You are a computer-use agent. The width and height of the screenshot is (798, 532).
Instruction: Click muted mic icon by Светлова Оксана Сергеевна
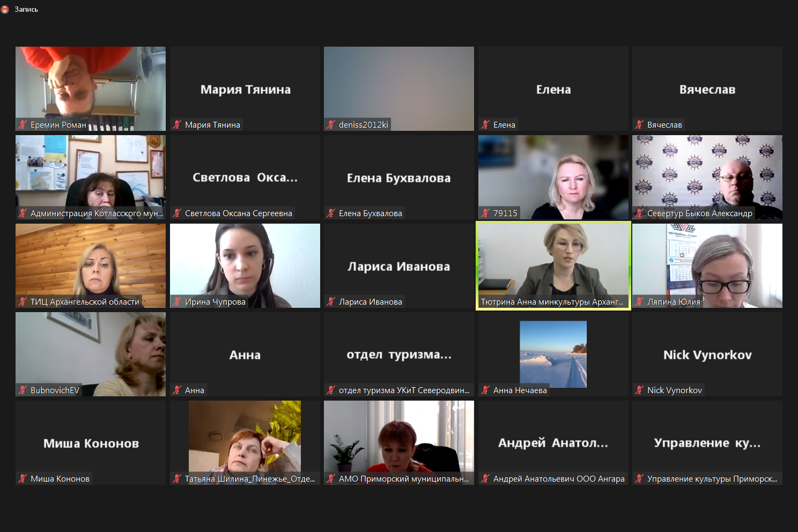tap(177, 213)
